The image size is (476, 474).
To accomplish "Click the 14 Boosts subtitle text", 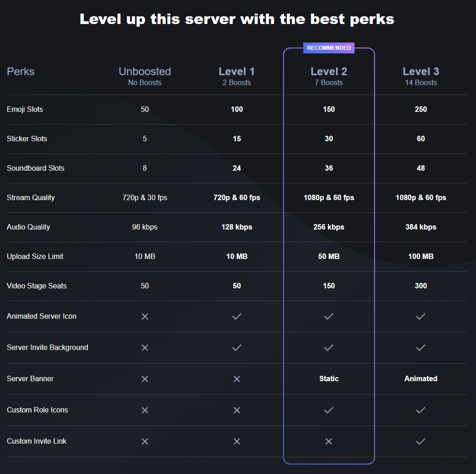I will [x=421, y=82].
